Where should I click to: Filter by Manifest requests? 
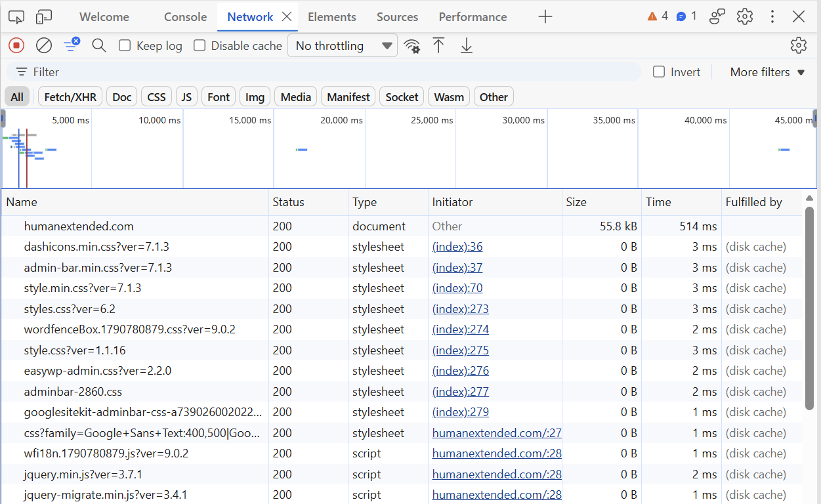coord(348,97)
